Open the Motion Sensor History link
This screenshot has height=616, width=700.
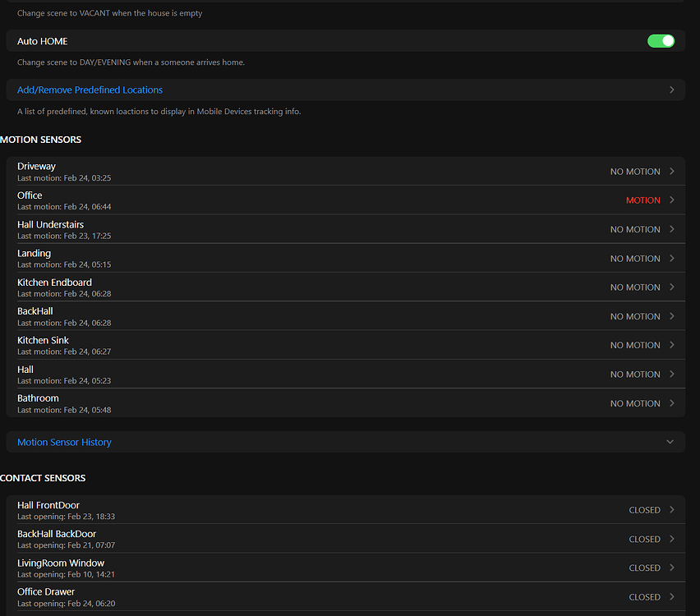64,441
